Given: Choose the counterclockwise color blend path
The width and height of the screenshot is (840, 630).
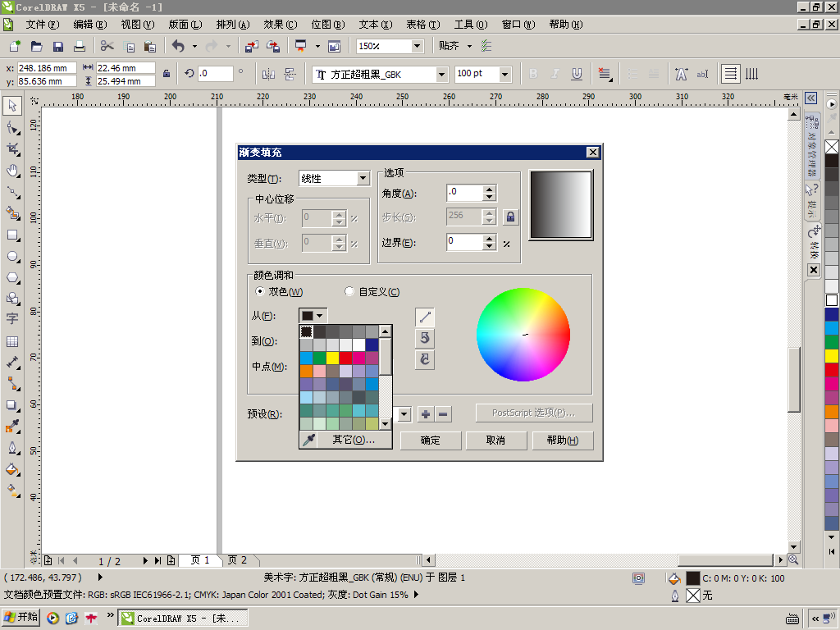Looking at the screenshot, I should coord(425,338).
